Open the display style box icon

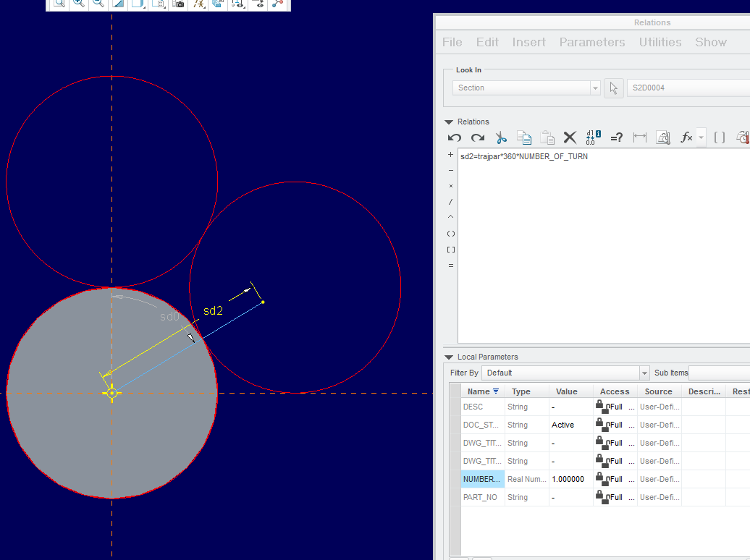tap(138, 4)
